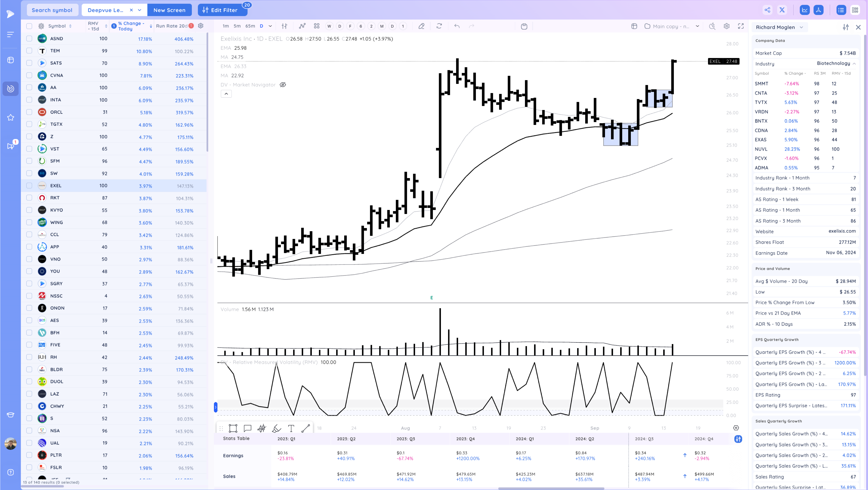This screenshot has width=868, height=490.
Task: Tick the EXEL row checkbox
Action: 29,185
